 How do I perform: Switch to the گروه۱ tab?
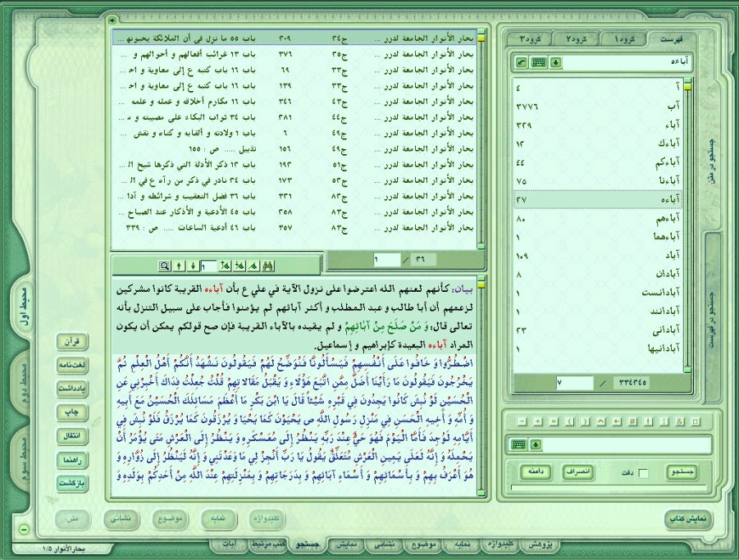click(624, 39)
